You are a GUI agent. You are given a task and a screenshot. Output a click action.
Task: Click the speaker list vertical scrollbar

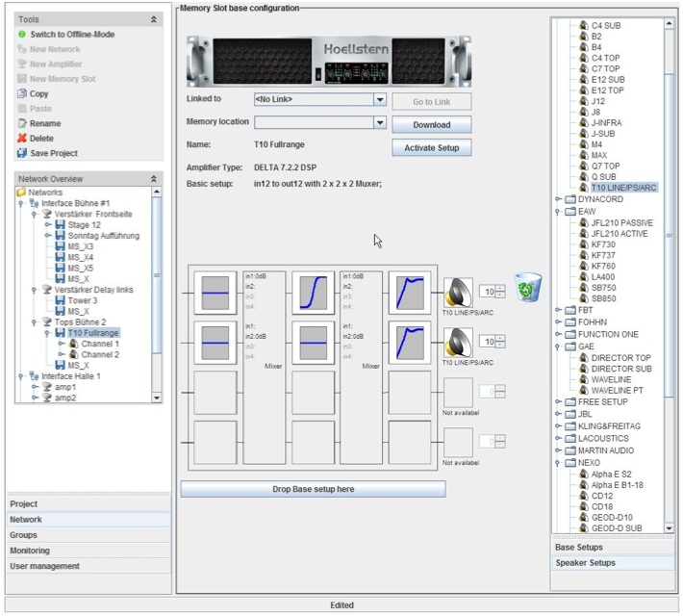click(670, 236)
